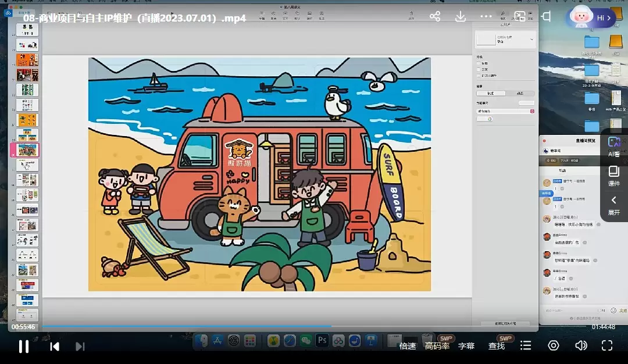Pause the video playback

tap(24, 347)
